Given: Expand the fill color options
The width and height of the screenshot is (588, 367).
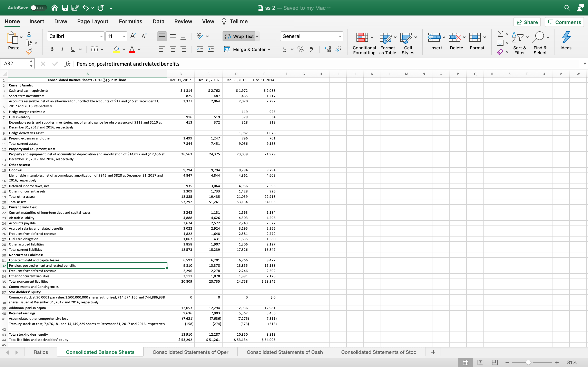Looking at the screenshot, I should 124,49.
